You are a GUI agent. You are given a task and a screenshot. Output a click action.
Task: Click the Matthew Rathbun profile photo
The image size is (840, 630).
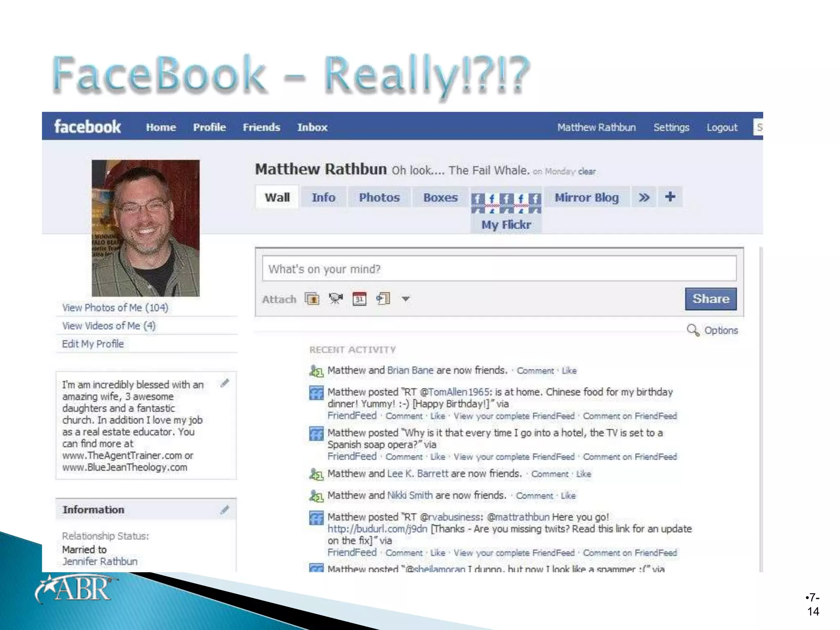146,228
